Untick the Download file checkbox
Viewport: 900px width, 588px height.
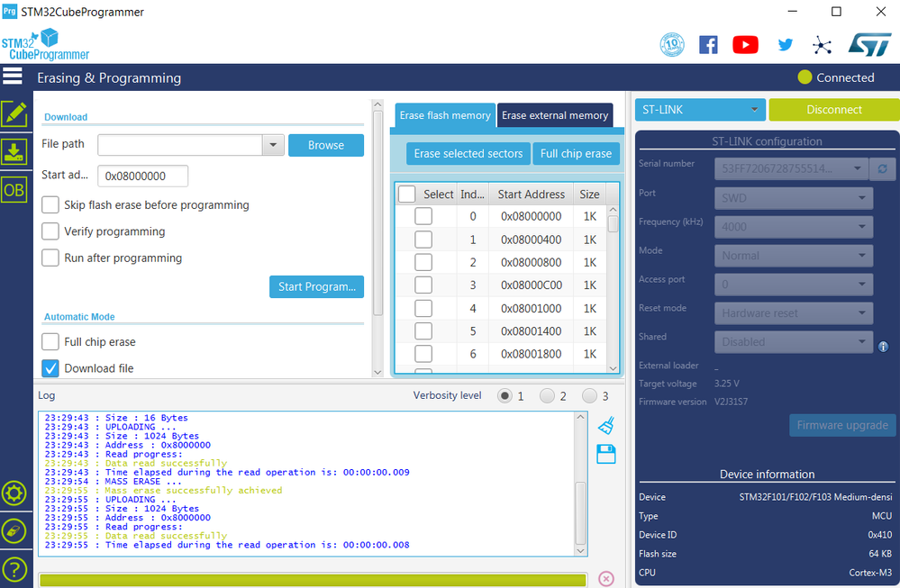(x=50, y=368)
